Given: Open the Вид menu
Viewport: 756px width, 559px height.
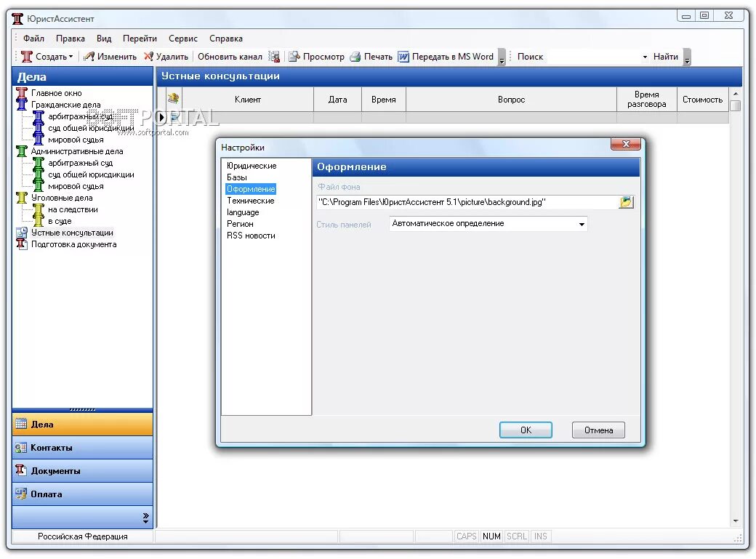Looking at the screenshot, I should [104, 39].
